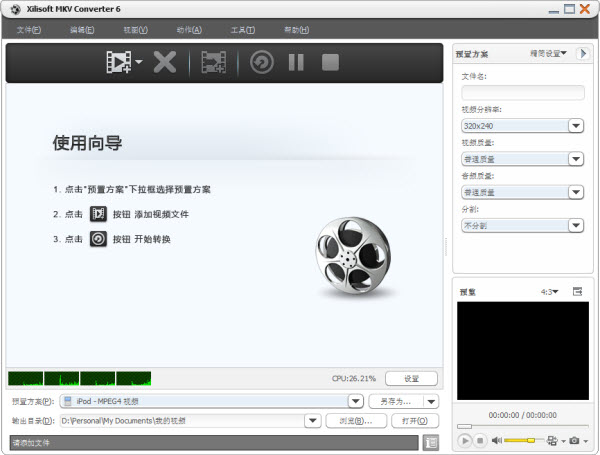
Task: Expand the 320x240 video resolution dropdown
Action: point(576,126)
